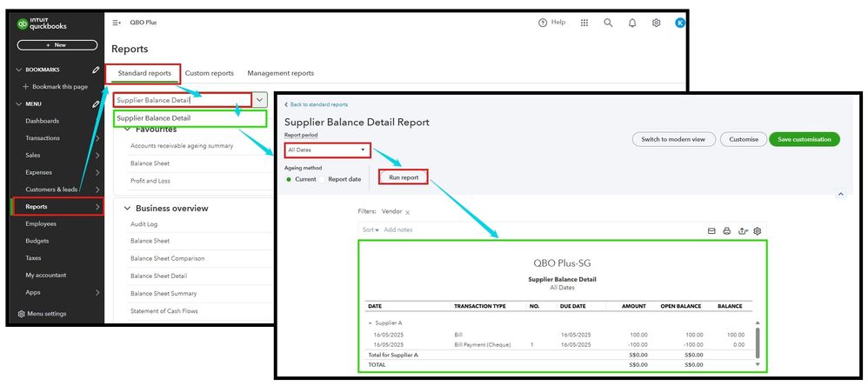Viewport: 868px width, 386px height.
Task: Open Employees in the sidebar
Action: (40, 223)
